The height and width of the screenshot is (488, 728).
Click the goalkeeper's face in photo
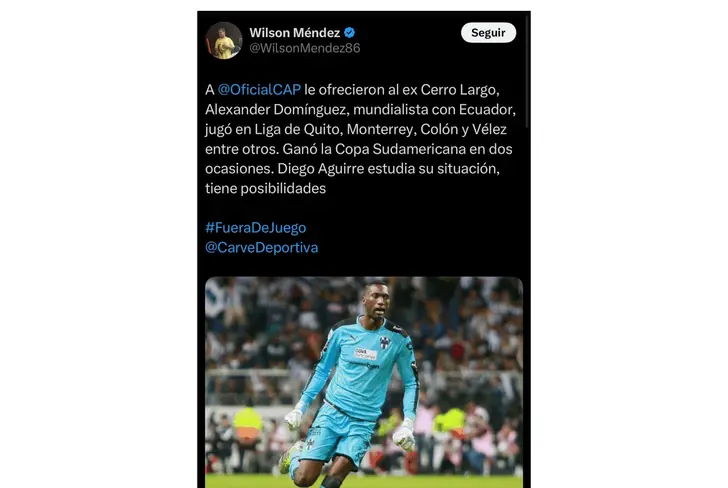(377, 301)
